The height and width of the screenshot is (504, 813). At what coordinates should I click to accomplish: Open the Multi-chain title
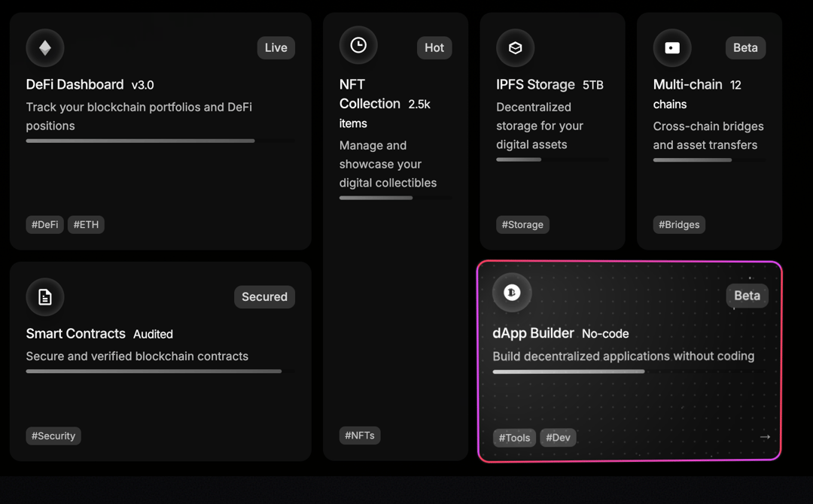coord(687,84)
